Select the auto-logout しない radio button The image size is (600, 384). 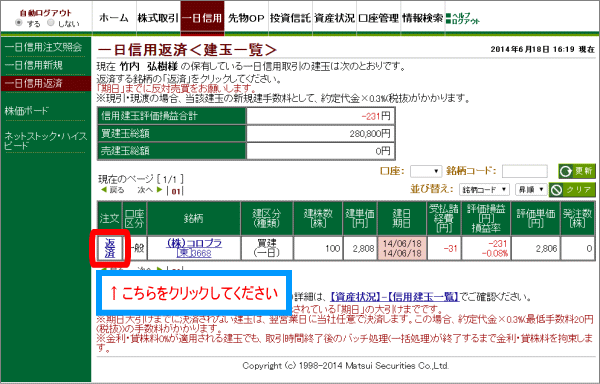pyautogui.click(x=51, y=23)
